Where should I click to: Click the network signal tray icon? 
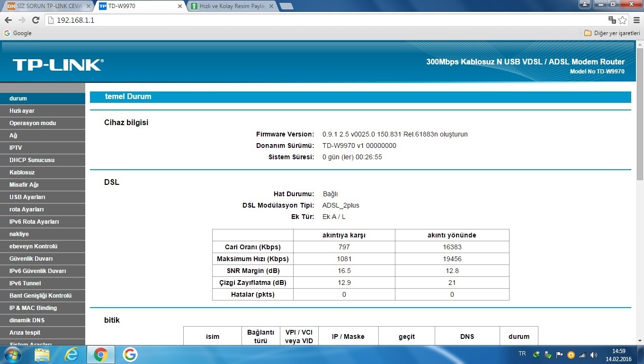coord(583,355)
